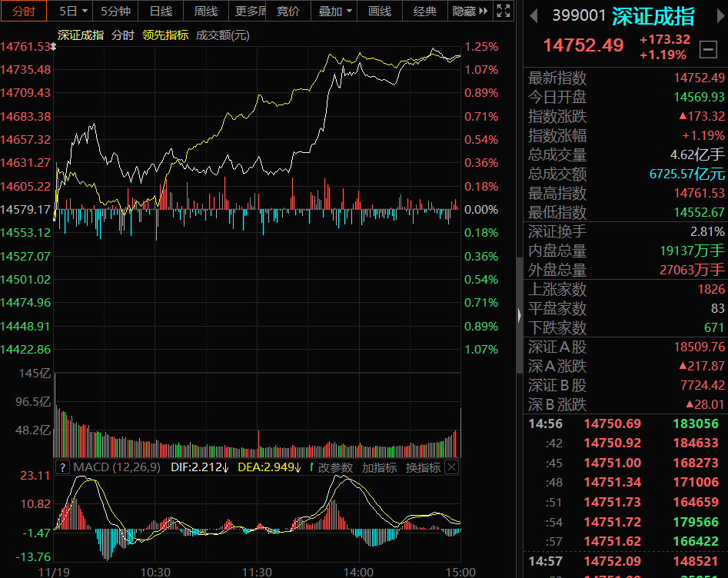Click the 10:30 time axis marker
The width and height of the screenshot is (728, 578).
click(x=155, y=572)
